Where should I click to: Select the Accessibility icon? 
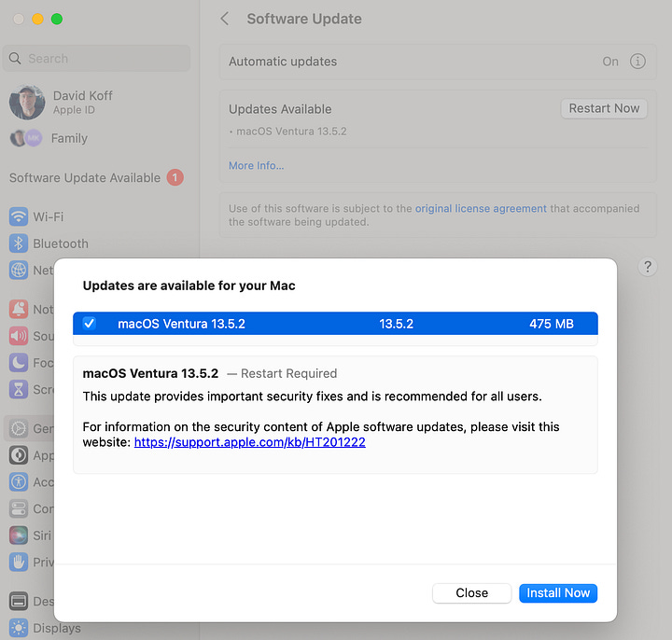tap(19, 482)
